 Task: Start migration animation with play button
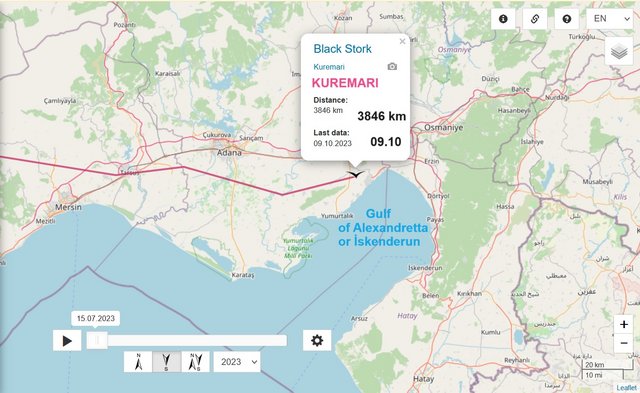coord(67,341)
